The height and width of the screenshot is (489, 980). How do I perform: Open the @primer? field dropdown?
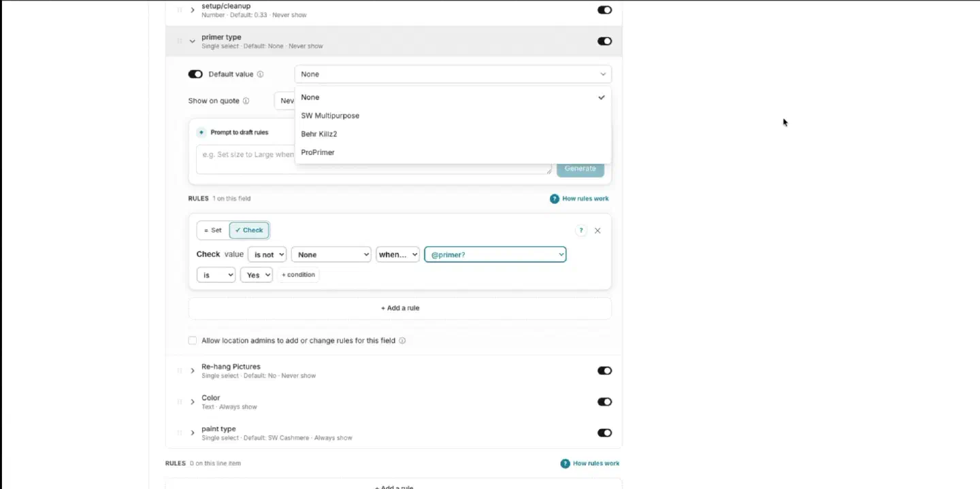pos(495,254)
